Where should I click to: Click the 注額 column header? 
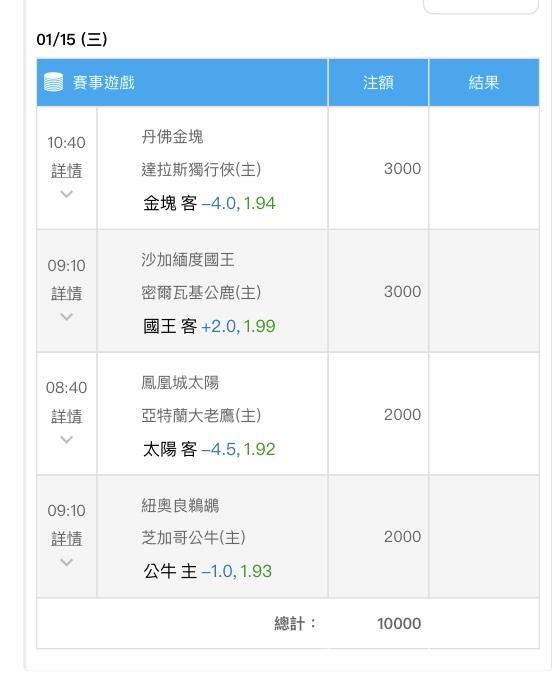click(x=378, y=83)
